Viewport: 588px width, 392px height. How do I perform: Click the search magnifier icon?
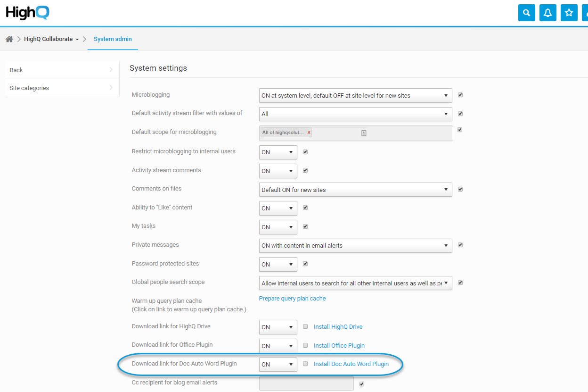[x=526, y=13]
